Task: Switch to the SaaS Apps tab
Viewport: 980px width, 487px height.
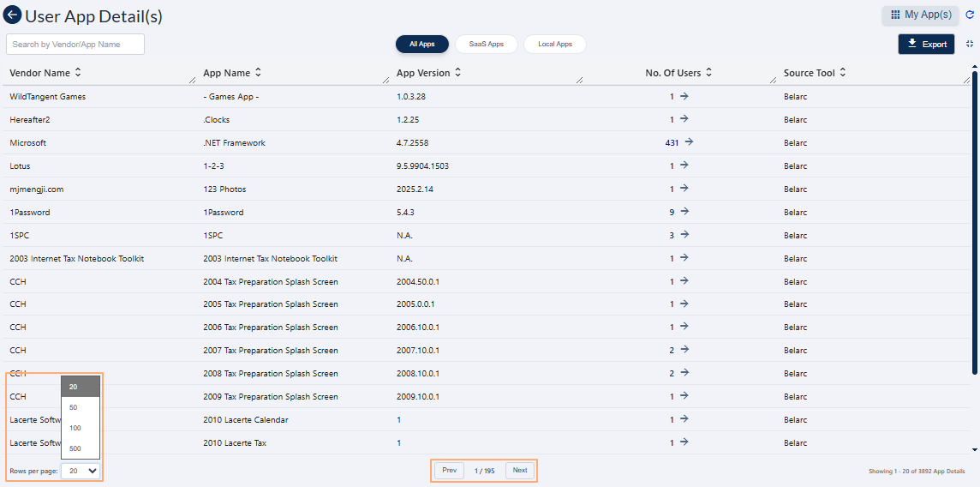Action: (x=487, y=45)
